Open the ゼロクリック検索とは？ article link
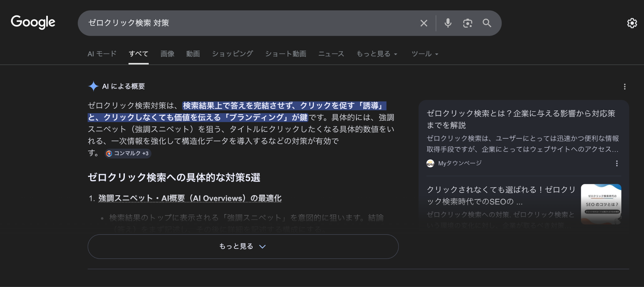The image size is (644, 287). 520,119
